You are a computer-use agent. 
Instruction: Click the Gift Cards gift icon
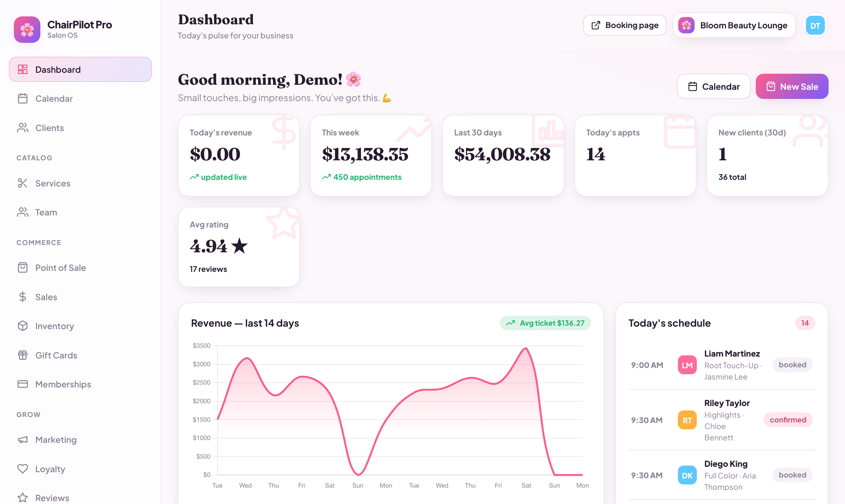tap(23, 355)
